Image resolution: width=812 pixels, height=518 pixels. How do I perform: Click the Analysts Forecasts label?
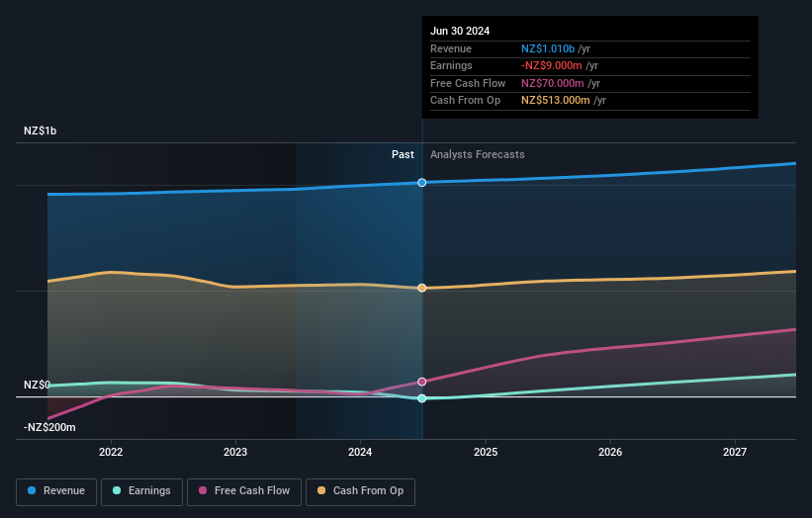pos(478,155)
